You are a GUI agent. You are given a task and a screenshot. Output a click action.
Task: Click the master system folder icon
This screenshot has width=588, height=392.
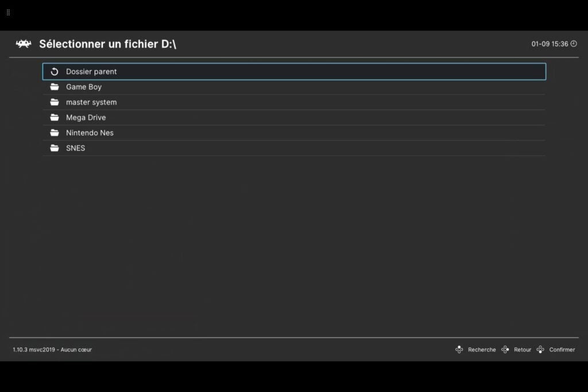55,102
